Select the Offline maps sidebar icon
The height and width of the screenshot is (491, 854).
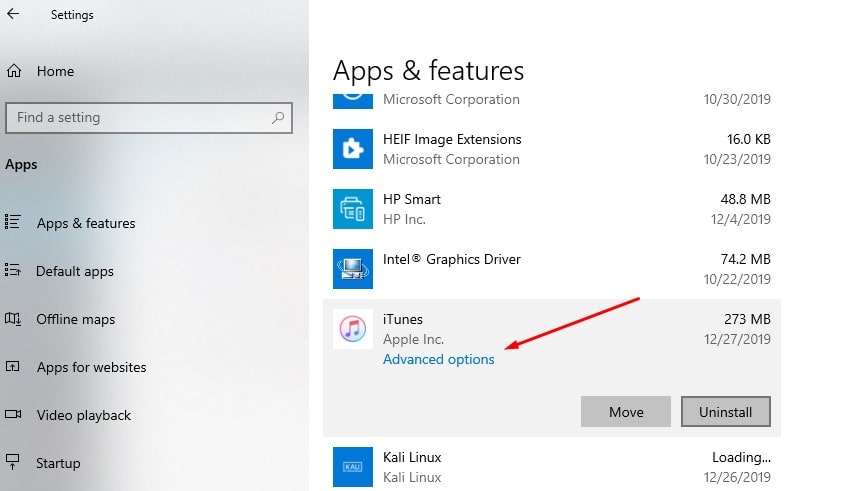(13, 319)
